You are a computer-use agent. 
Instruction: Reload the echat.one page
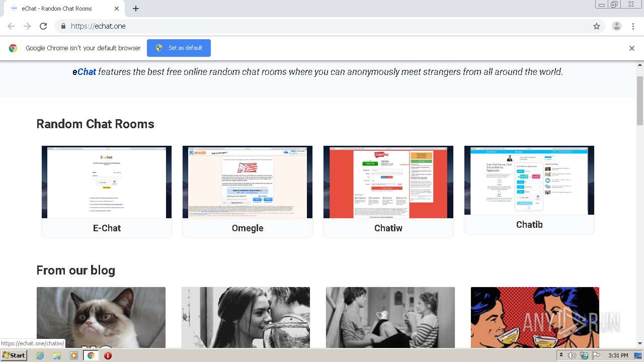43,26
